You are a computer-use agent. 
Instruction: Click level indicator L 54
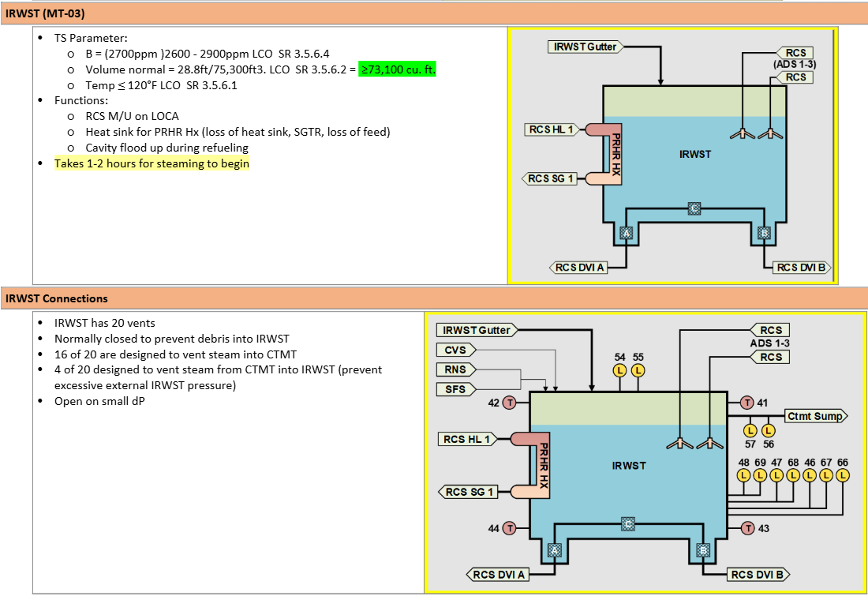[x=619, y=370]
